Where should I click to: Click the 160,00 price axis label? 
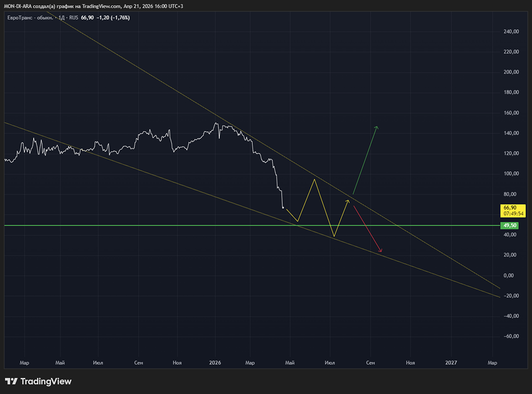tap(511, 113)
